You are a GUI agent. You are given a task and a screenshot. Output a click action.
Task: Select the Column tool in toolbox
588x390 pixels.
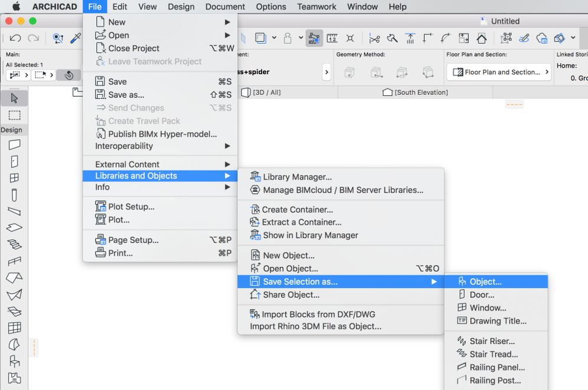click(14, 195)
